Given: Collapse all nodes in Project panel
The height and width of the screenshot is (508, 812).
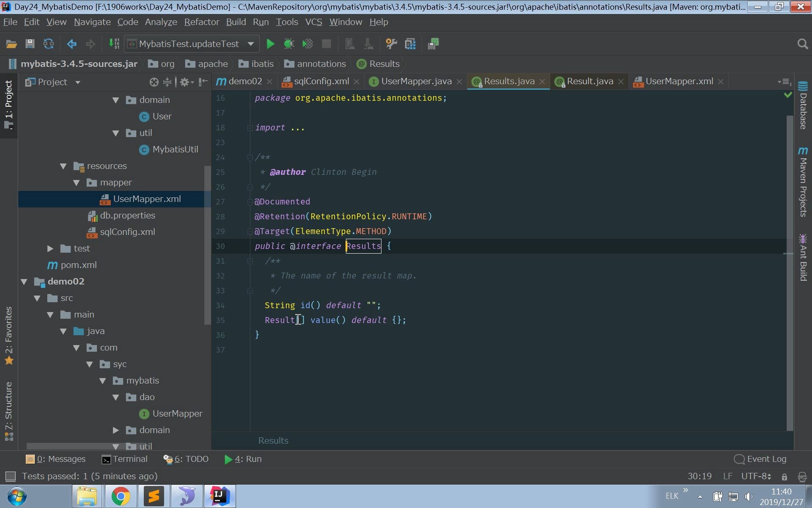Looking at the screenshot, I should point(167,82).
